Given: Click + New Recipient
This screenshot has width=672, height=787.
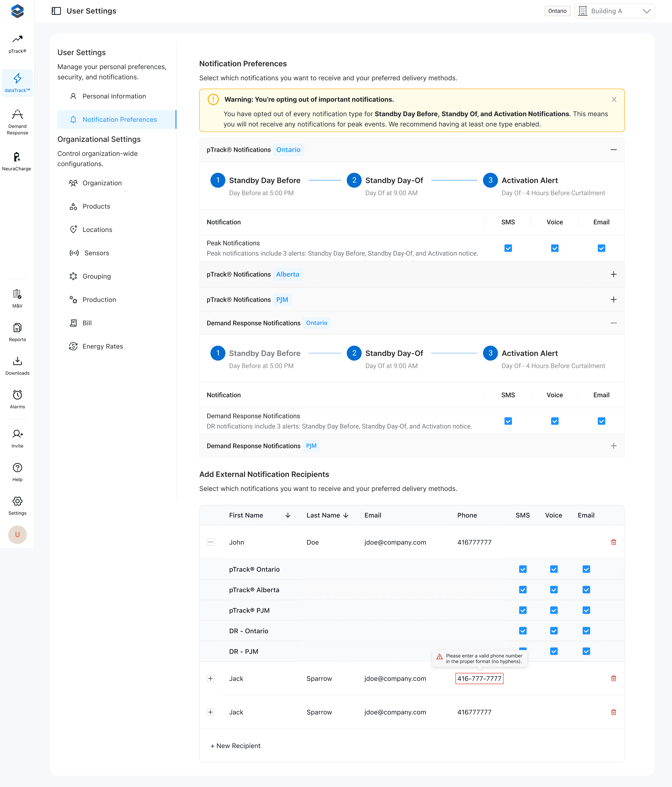Looking at the screenshot, I should 235,746.
